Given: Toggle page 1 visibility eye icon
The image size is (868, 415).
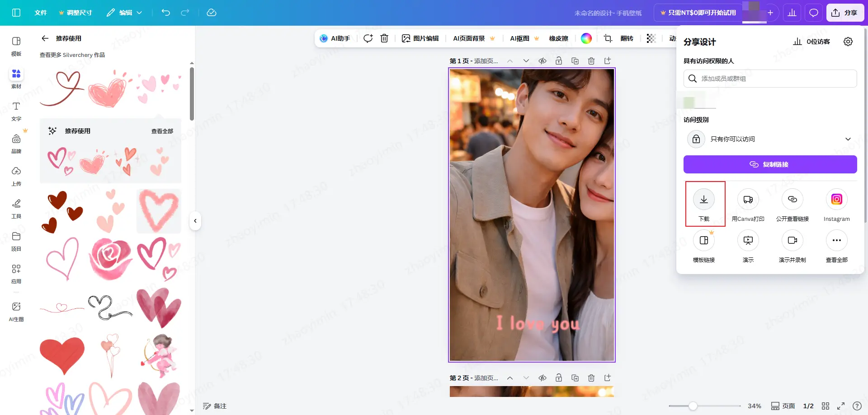Looking at the screenshot, I should [542, 61].
